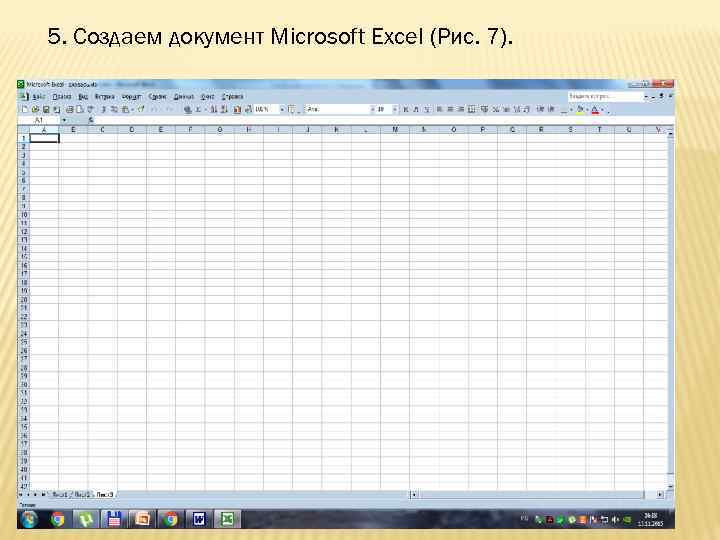Open the Правка menu
This screenshot has height=540, width=720.
62,97
